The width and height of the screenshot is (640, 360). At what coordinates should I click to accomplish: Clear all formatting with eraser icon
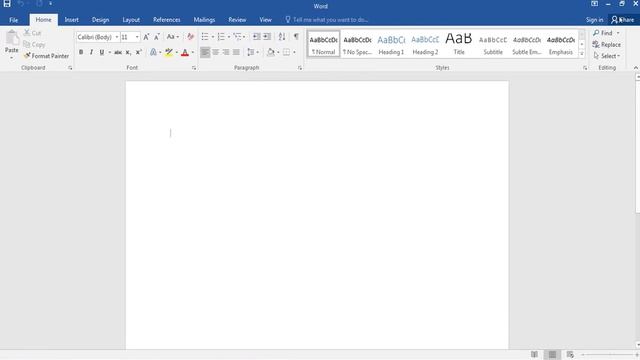(190, 37)
